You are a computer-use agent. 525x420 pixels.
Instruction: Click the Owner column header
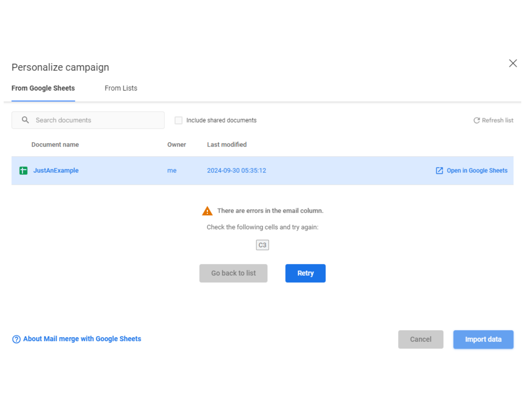pyautogui.click(x=177, y=144)
